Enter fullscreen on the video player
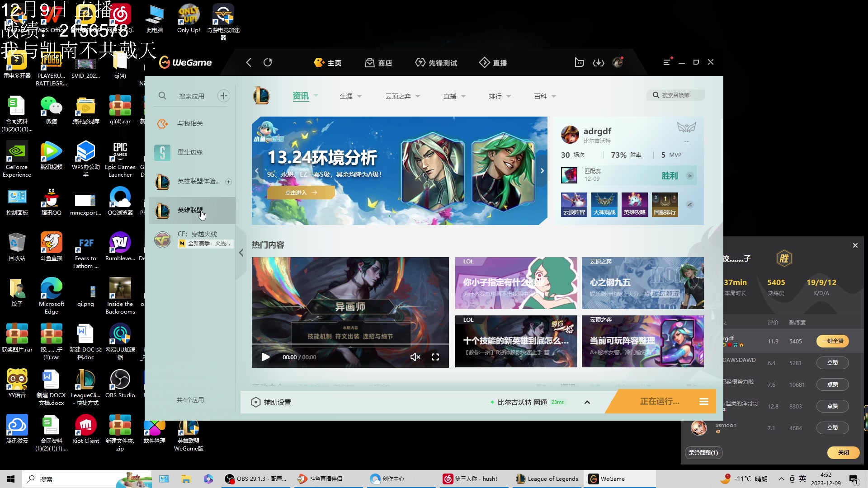 435,357
